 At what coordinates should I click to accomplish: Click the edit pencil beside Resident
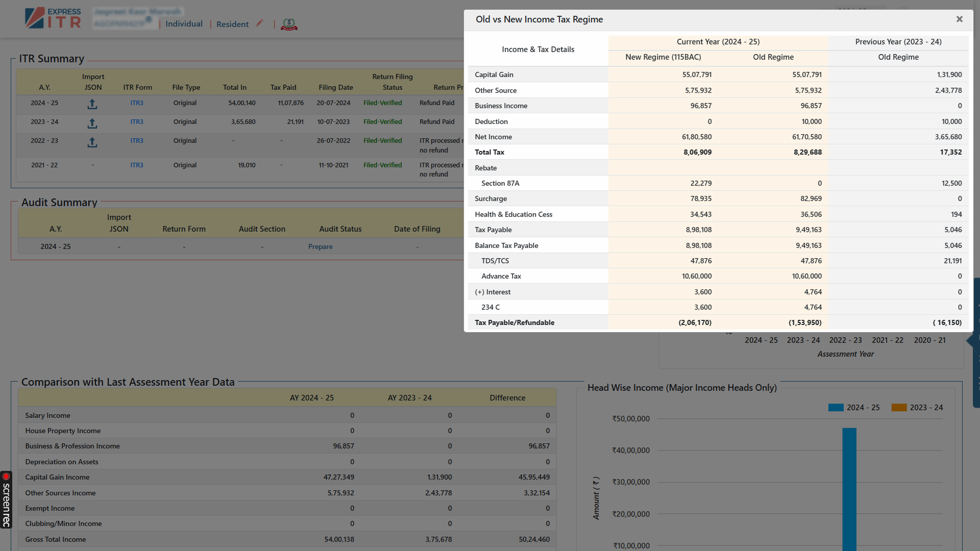(x=259, y=23)
